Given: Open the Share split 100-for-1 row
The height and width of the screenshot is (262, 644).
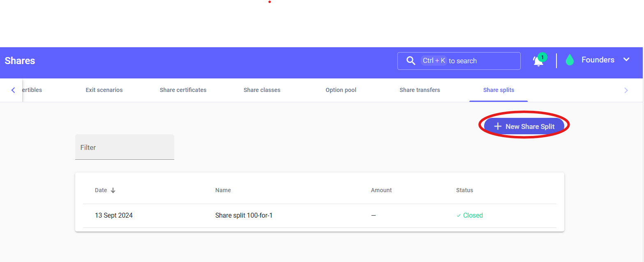Looking at the screenshot, I should [244, 216].
